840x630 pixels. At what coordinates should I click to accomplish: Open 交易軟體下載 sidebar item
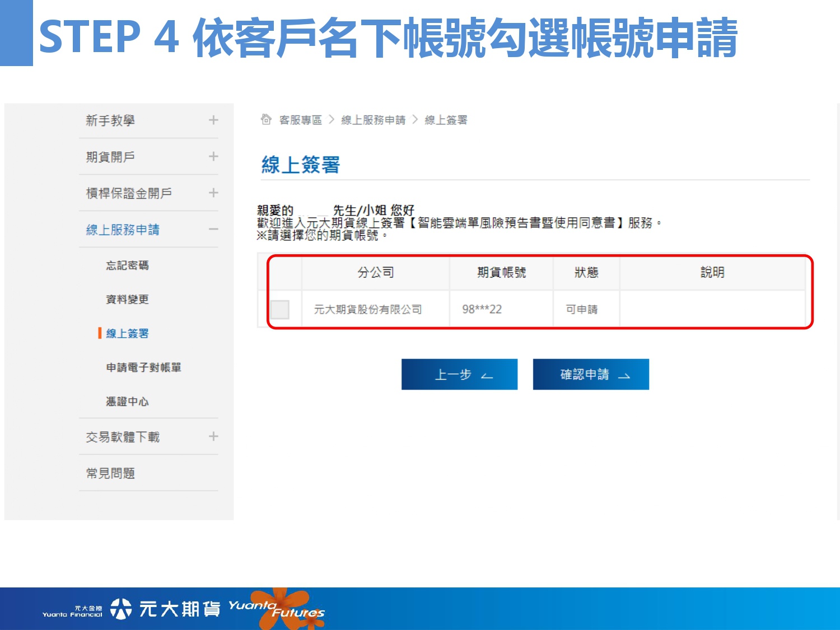click(x=123, y=437)
